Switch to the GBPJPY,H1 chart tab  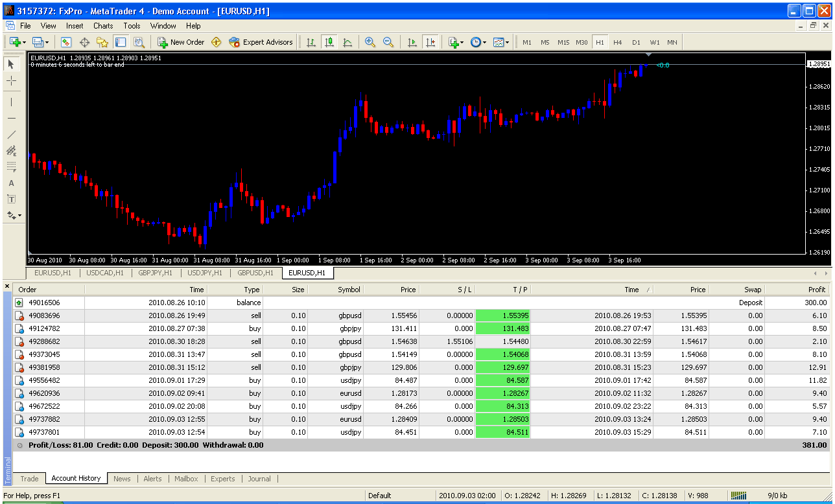click(155, 273)
